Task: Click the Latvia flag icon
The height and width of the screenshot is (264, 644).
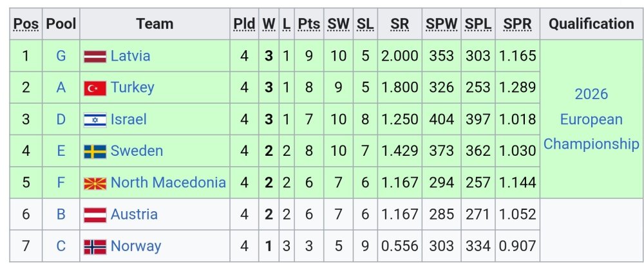Action: point(95,57)
